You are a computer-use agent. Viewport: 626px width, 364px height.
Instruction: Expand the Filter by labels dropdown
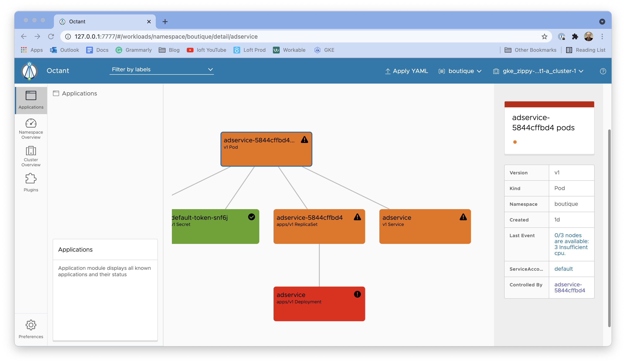161,70
